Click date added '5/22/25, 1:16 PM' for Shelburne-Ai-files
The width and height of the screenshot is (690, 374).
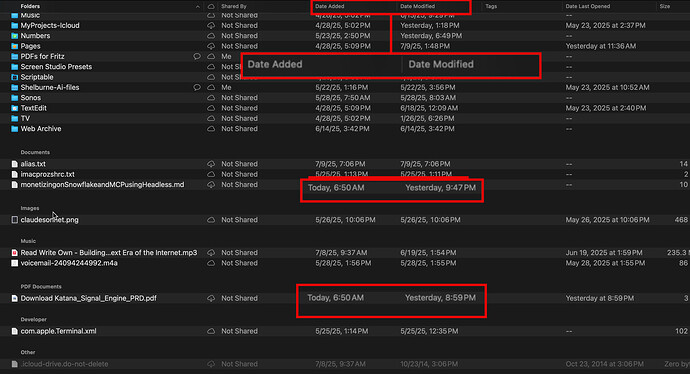[342, 88]
